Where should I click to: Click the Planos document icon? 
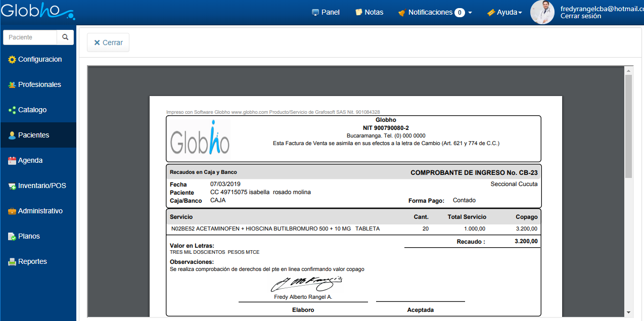click(x=12, y=237)
